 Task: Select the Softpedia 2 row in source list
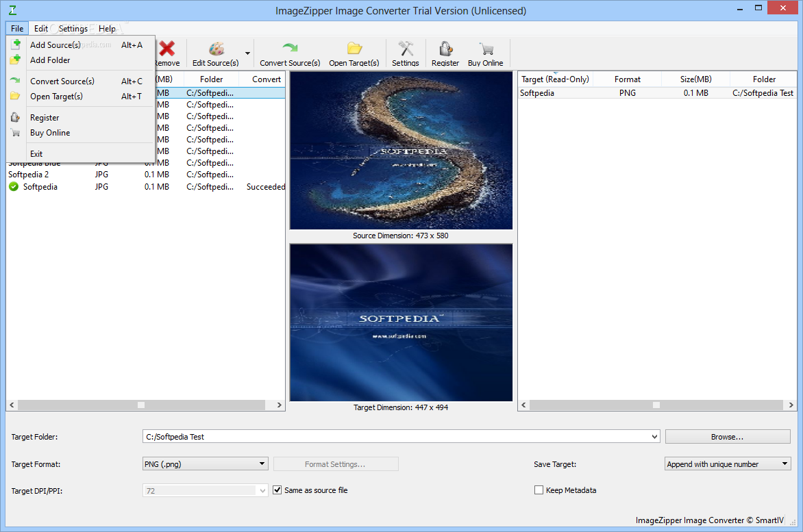[x=145, y=175]
